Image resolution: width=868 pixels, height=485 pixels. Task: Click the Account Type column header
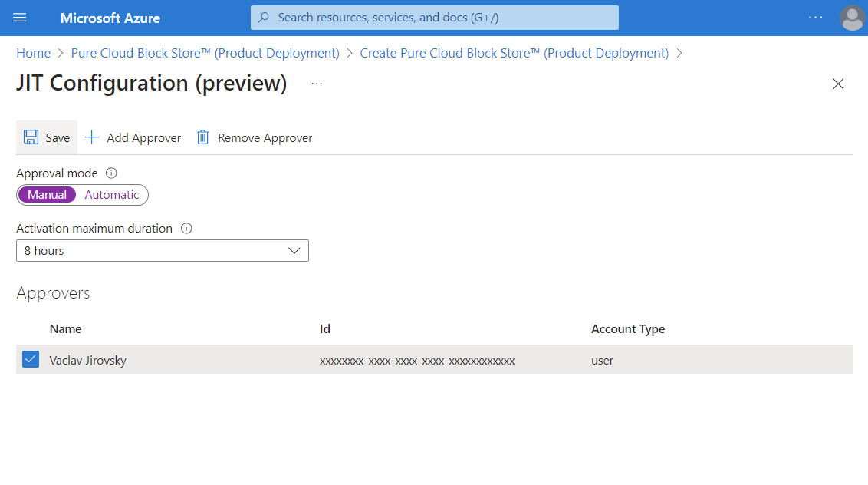628,328
